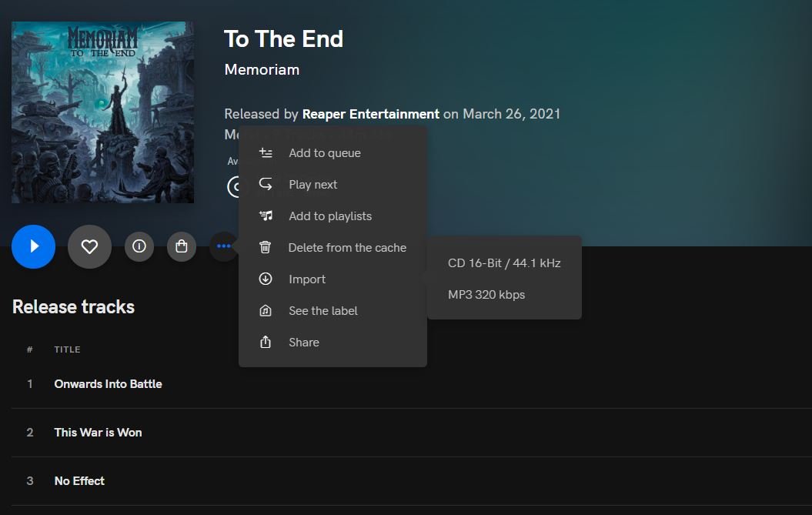Screen dimensions: 812x515
Task: Click the Add to playlists icon
Action: (266, 216)
